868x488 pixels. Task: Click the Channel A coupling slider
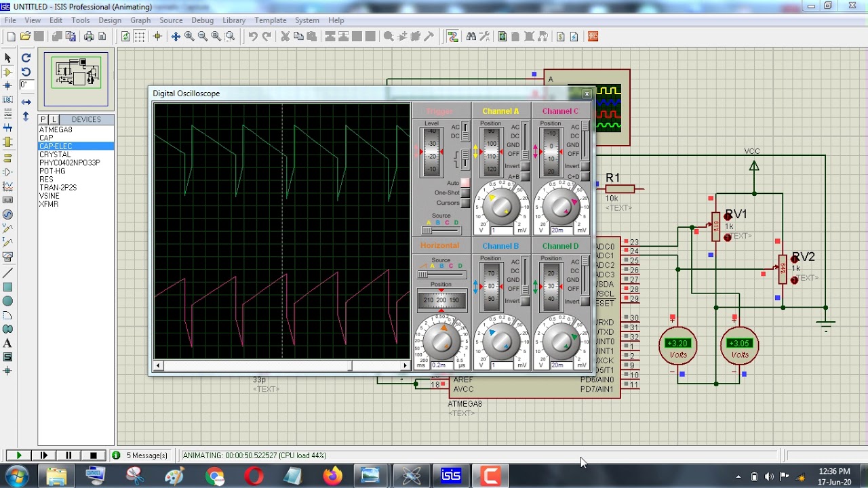(525, 140)
